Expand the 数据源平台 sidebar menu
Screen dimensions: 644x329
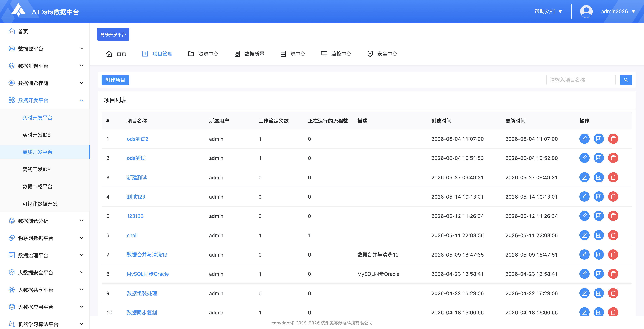coord(45,49)
